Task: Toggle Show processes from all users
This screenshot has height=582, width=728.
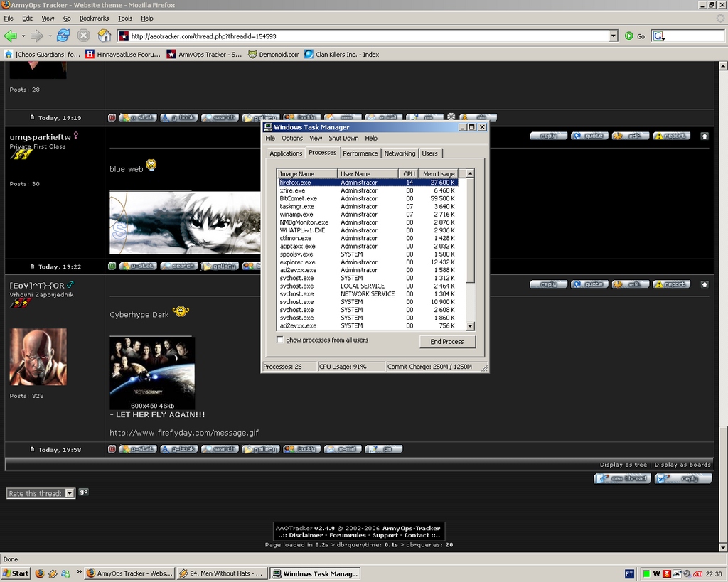Action: point(280,340)
